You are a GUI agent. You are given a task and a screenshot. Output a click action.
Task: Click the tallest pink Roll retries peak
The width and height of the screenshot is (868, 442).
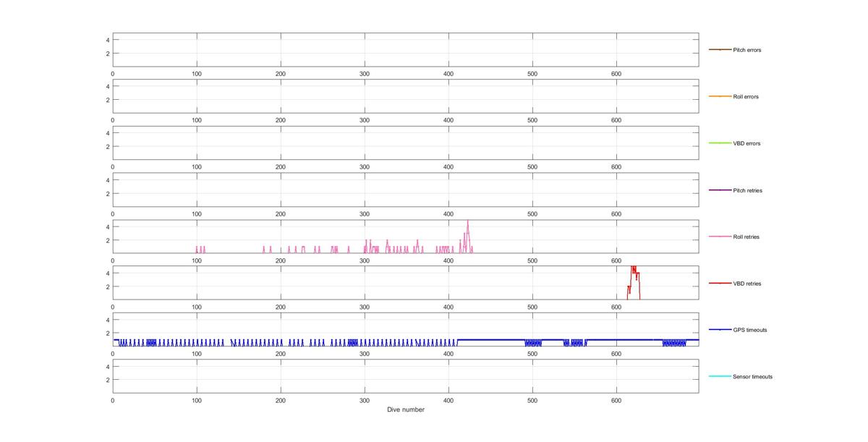point(468,223)
